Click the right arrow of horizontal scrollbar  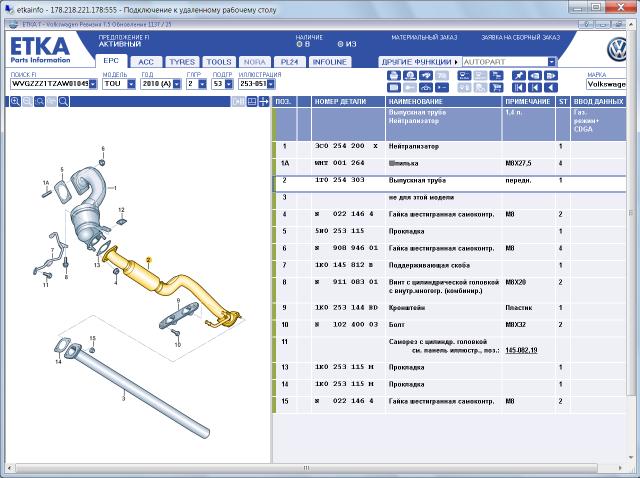click(620, 468)
